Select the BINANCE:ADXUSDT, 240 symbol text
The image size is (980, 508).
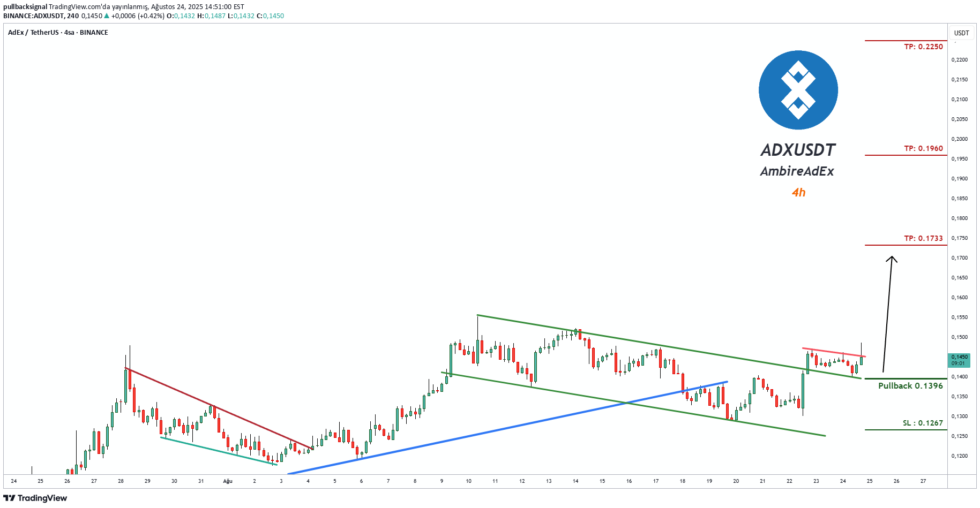(x=41, y=16)
